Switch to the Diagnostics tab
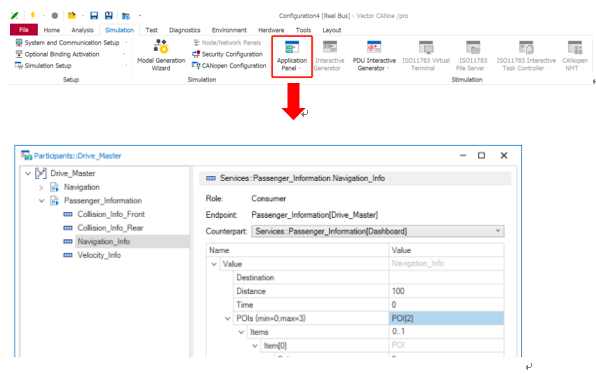Screen dimensions: 596x375 185,30
